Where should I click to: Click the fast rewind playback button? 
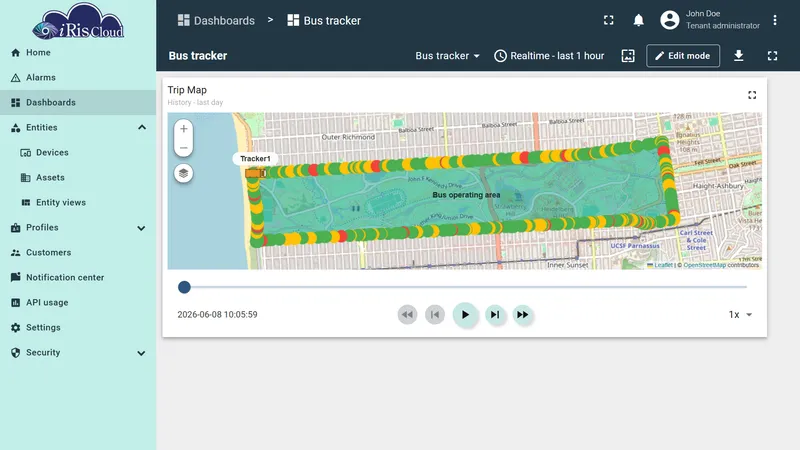[407, 315]
